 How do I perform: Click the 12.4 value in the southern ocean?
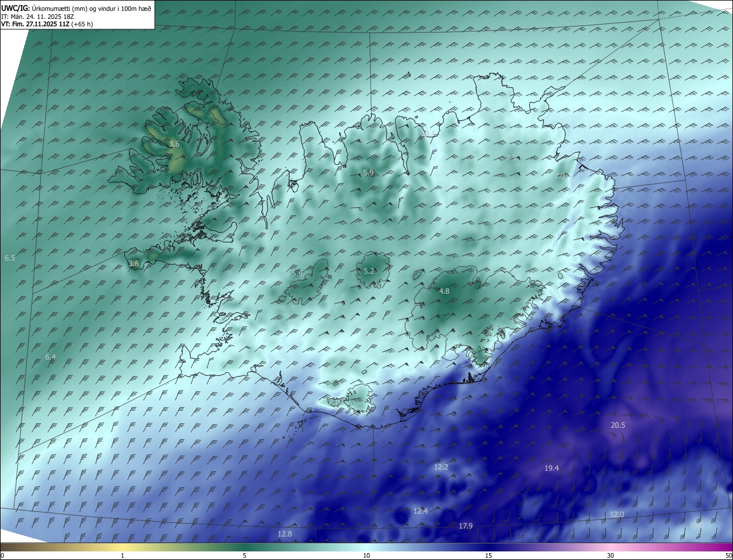point(420,510)
